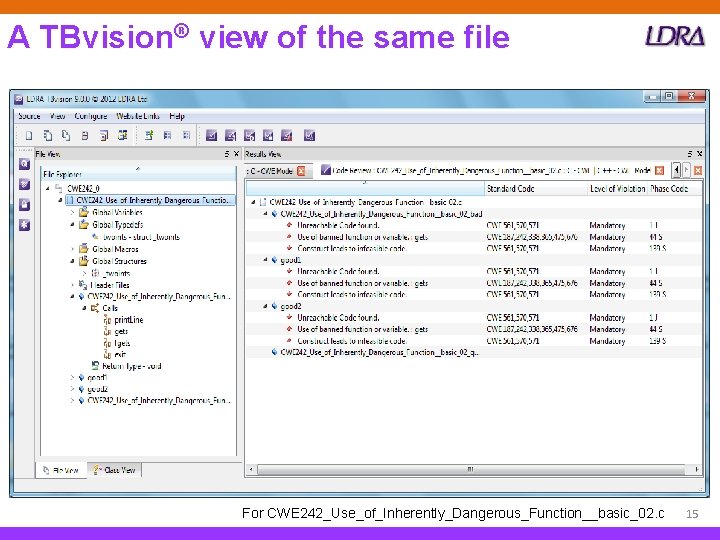Click scrollbar left arrow in Results View

(x=251, y=469)
